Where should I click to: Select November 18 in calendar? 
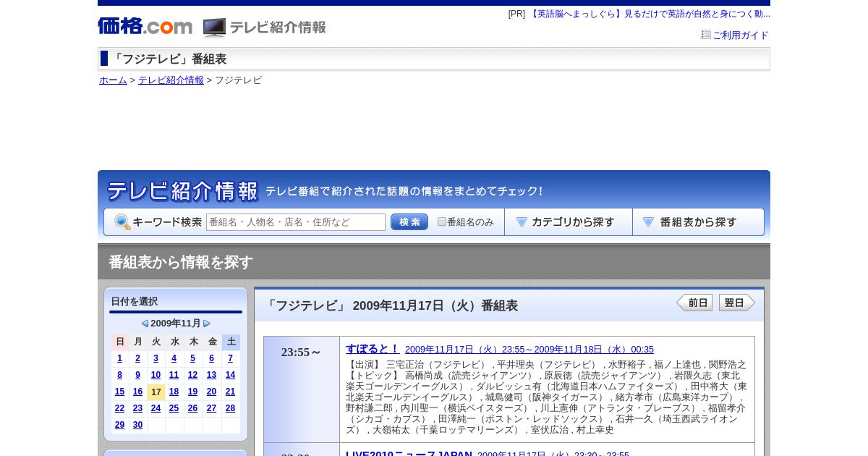[x=174, y=392]
